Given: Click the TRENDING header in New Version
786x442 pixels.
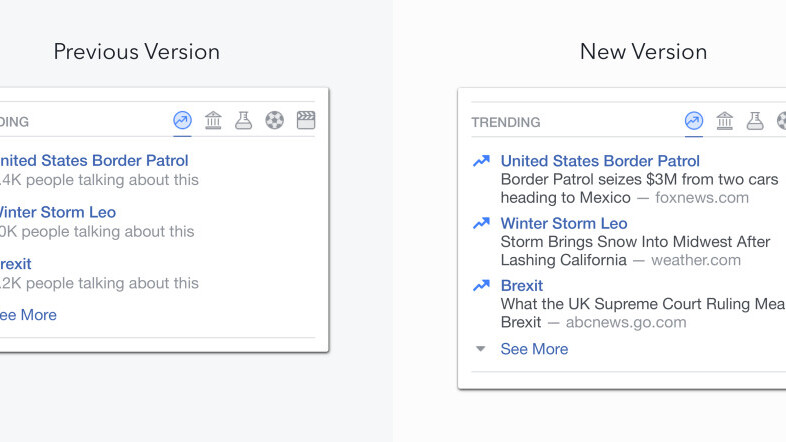Looking at the screenshot, I should point(506,122).
